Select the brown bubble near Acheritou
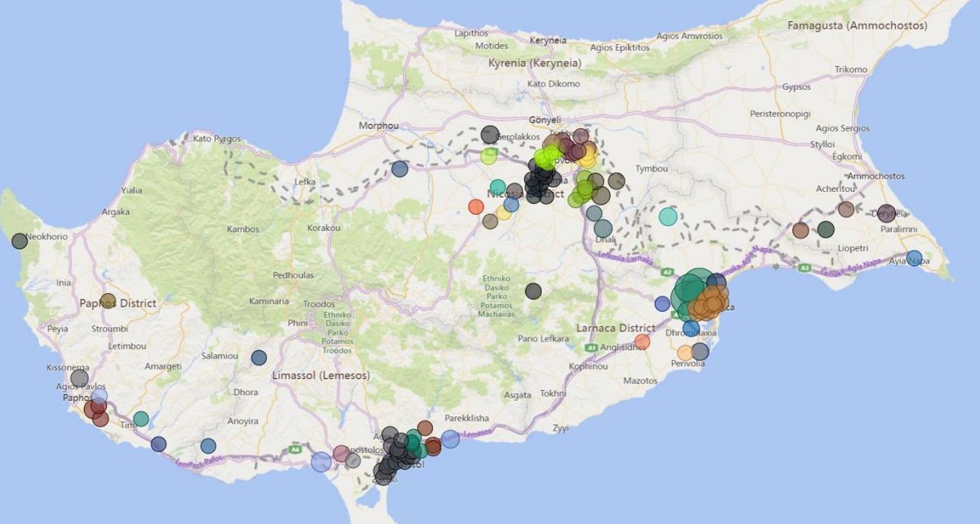Viewport: 980px width, 524px height. (846, 210)
